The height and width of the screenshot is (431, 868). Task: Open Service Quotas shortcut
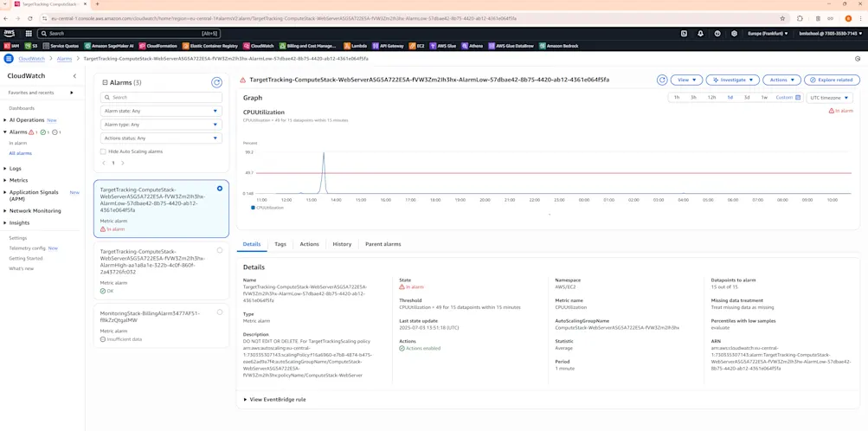(61, 46)
